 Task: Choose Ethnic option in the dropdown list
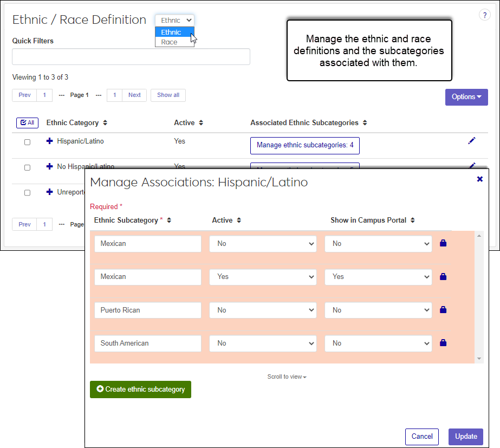point(171,33)
